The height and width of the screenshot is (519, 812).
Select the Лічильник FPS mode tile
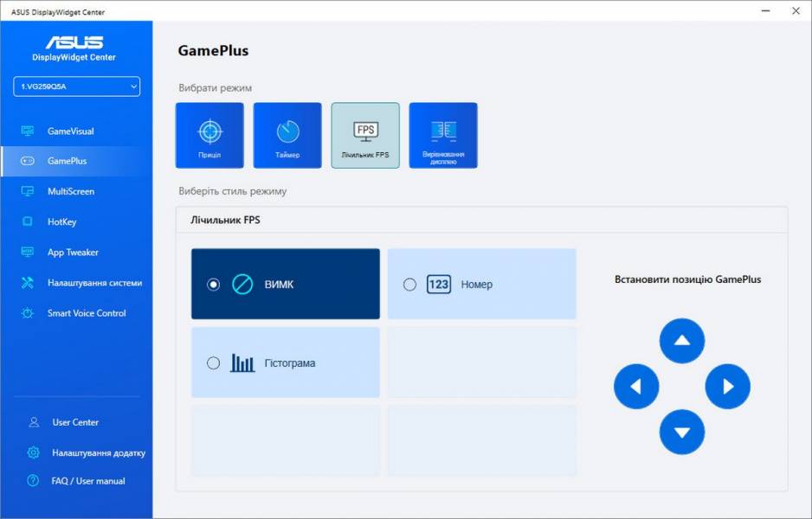pos(365,135)
